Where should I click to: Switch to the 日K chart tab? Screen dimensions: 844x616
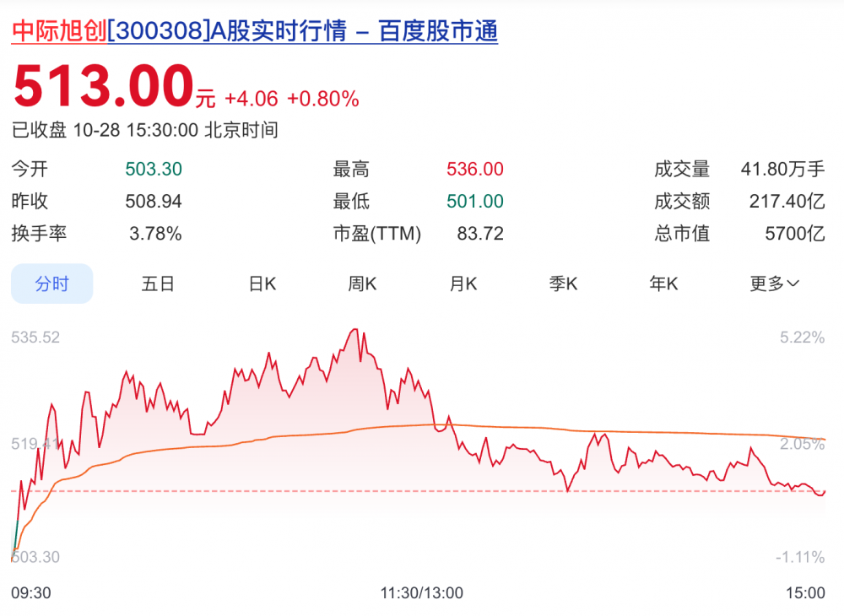click(262, 284)
